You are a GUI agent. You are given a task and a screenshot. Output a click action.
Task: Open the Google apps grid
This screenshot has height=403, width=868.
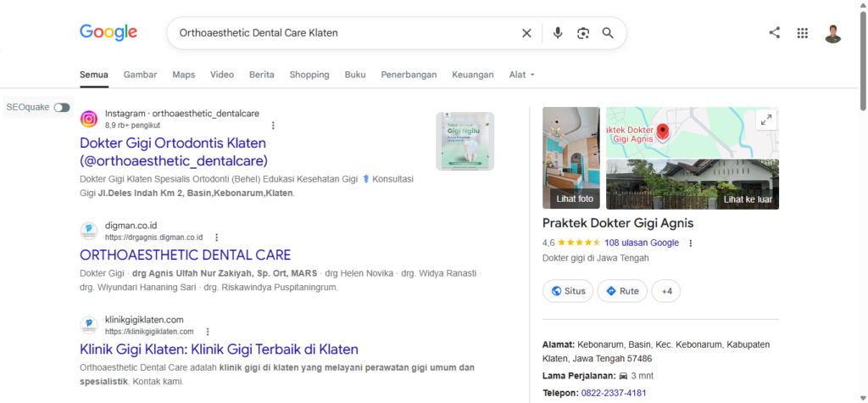802,33
